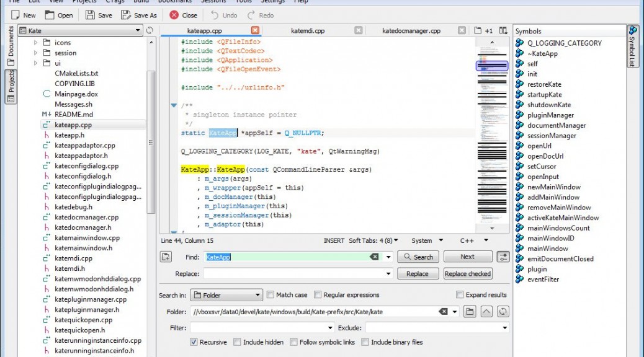Open the Search in Folder dropdown
The image size is (644, 357).
pos(226,295)
